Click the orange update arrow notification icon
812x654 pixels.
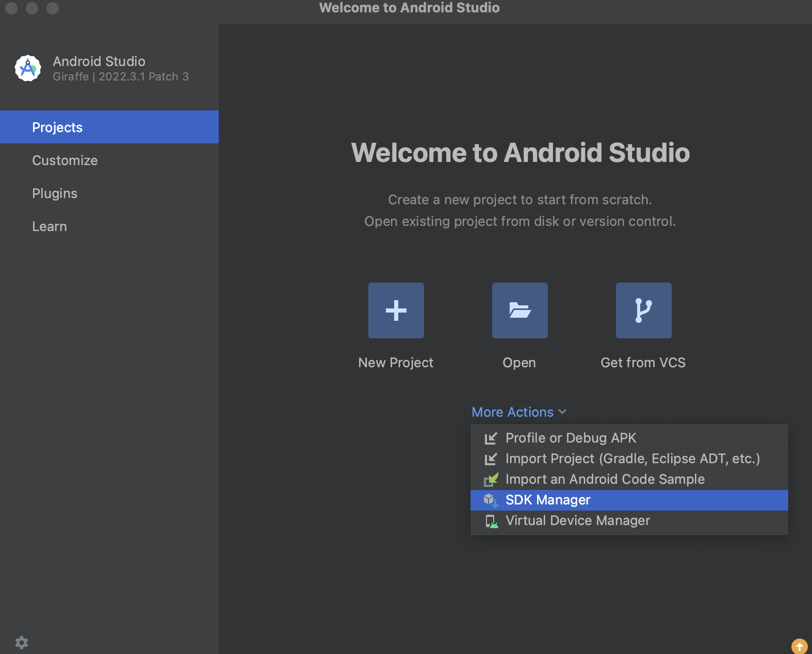[799, 646]
